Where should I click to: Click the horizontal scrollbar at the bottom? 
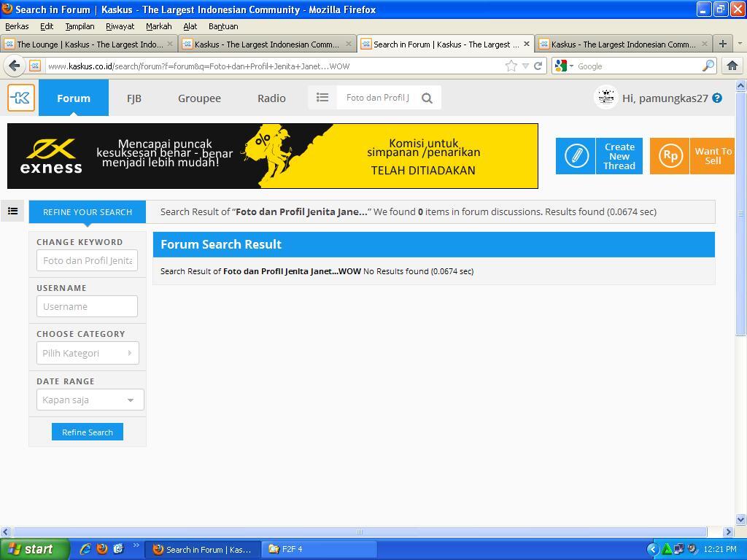pos(360,532)
